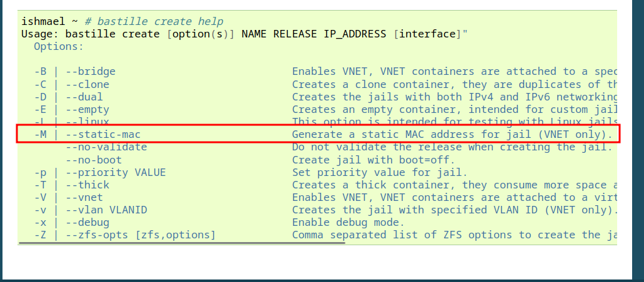The width and height of the screenshot is (644, 282).
Task: Click the --clone option flag
Action: coord(87,84)
